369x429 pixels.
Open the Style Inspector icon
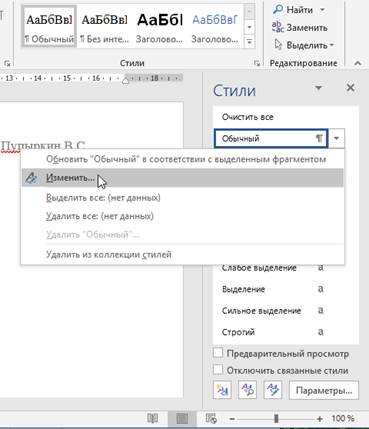(x=247, y=390)
